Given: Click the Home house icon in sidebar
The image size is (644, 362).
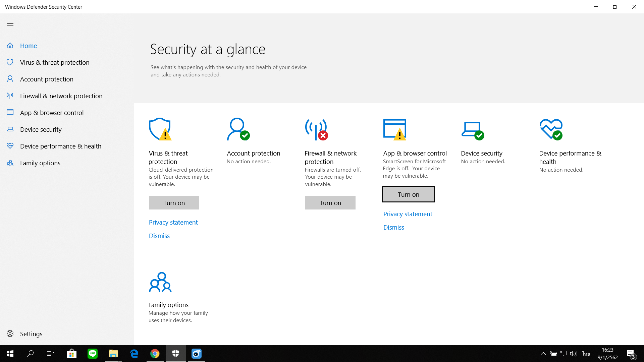Looking at the screenshot, I should click(x=10, y=46).
